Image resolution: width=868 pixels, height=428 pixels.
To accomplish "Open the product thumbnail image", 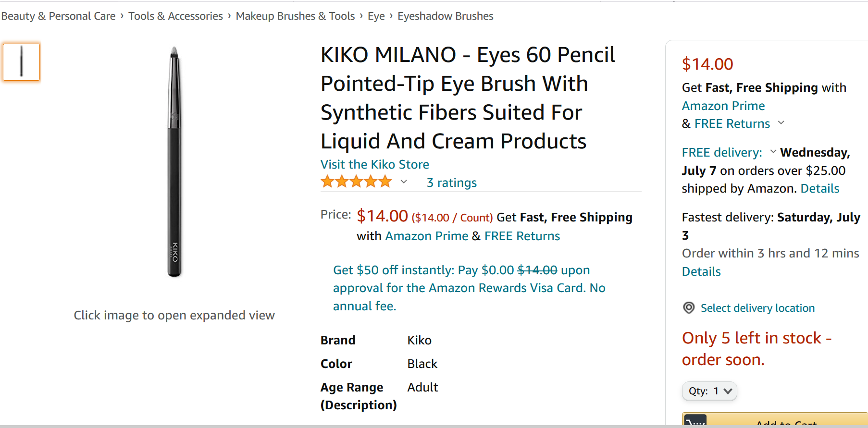I will point(22,61).
